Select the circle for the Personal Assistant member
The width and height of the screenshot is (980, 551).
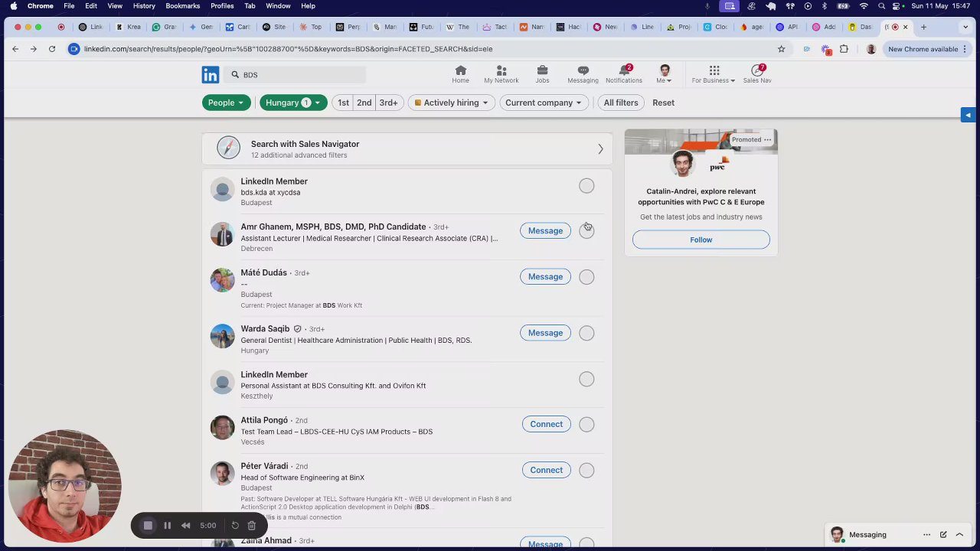586,380
